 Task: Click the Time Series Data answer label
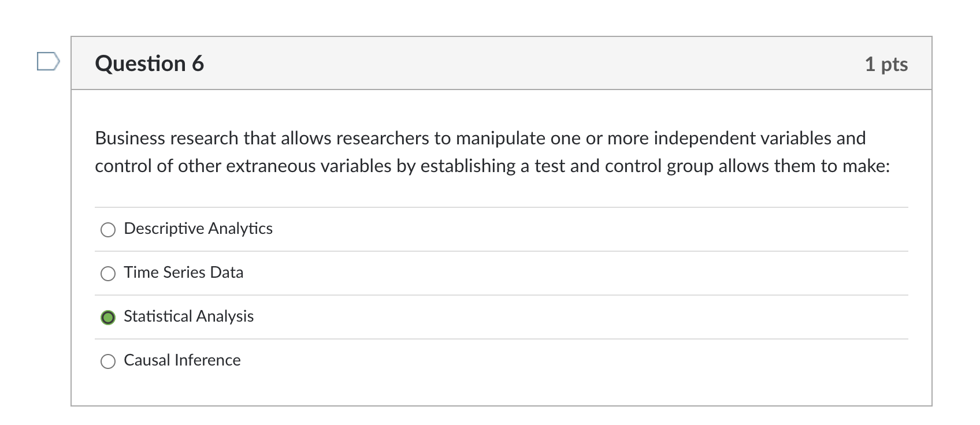[184, 273]
